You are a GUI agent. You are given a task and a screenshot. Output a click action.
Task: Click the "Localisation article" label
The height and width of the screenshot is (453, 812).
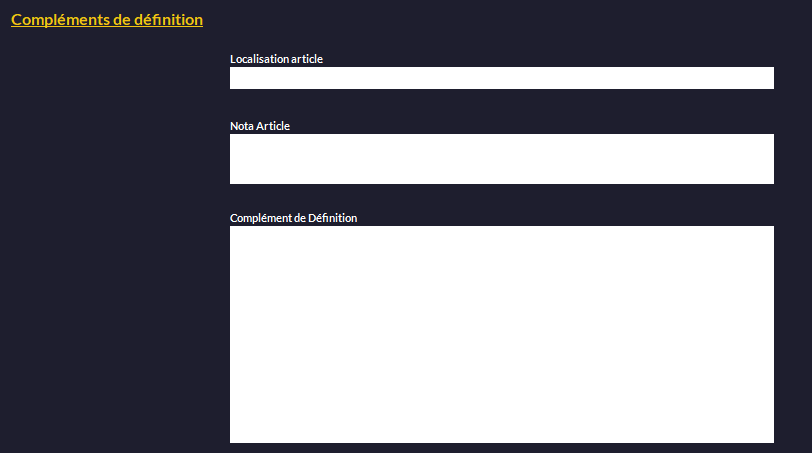tap(276, 59)
